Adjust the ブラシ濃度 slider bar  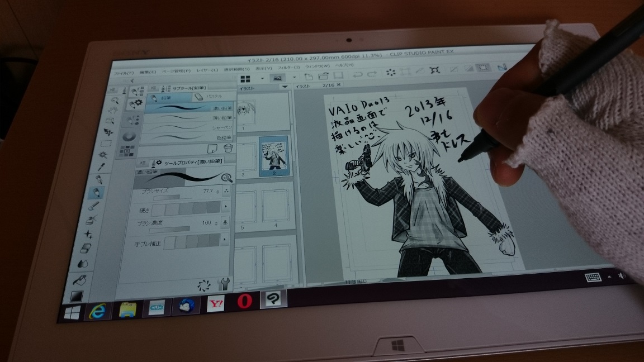[169, 230]
